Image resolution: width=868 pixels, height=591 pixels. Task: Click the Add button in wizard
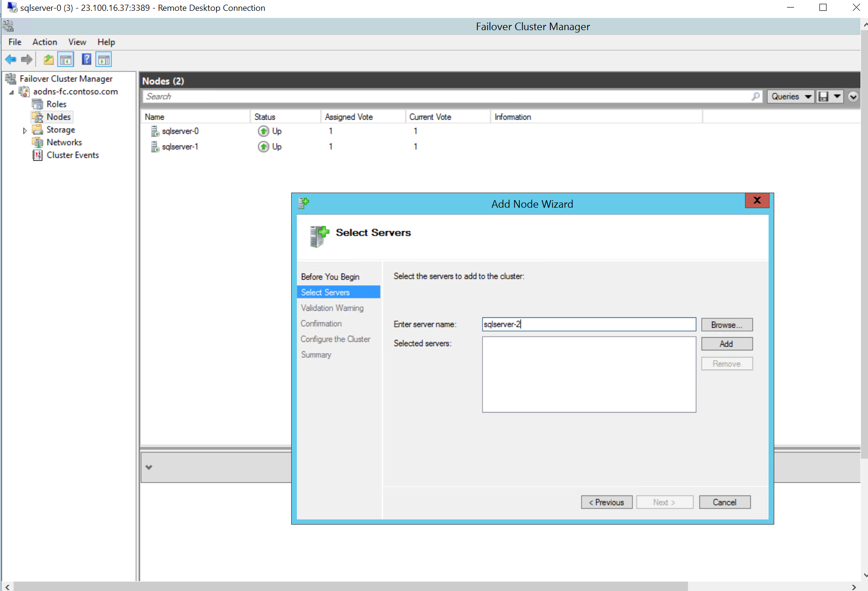[x=726, y=344]
